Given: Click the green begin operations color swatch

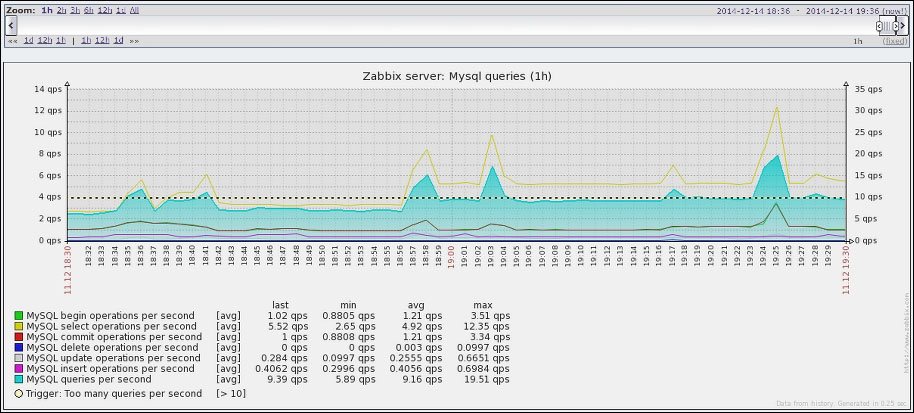Looking at the screenshot, I should click(x=18, y=315).
